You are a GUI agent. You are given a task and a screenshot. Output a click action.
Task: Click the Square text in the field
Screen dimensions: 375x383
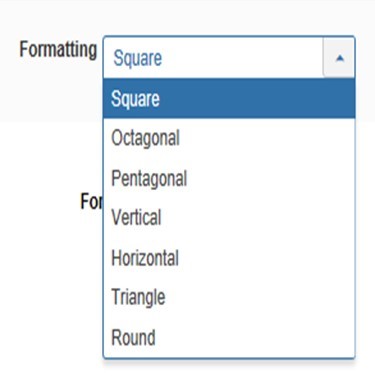[x=138, y=59]
